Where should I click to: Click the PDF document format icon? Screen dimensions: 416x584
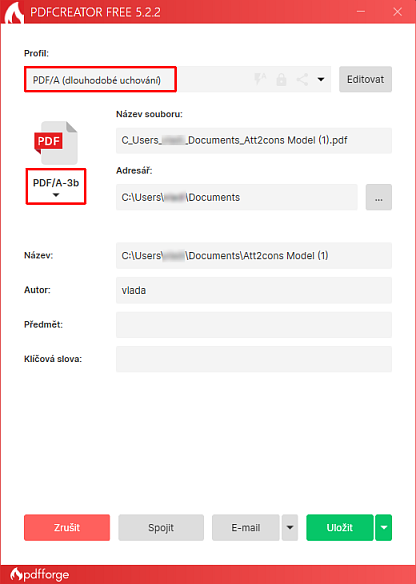[x=56, y=143]
